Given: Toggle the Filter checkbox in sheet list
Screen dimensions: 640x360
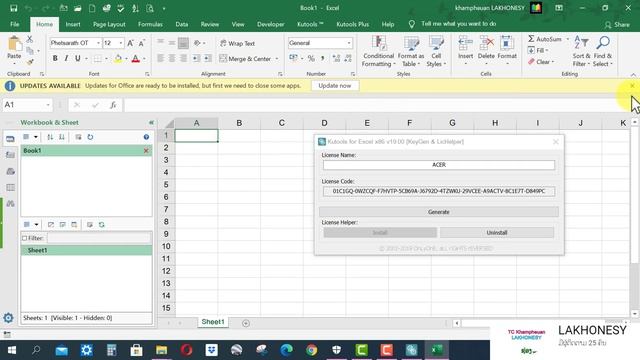Looking at the screenshot, I should coord(24,238).
